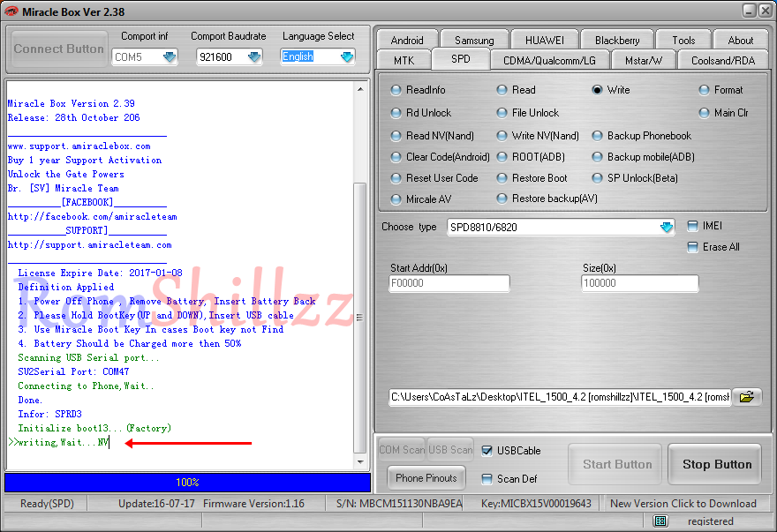
Task: Select Restore Boot option
Action: pyautogui.click(x=532, y=178)
